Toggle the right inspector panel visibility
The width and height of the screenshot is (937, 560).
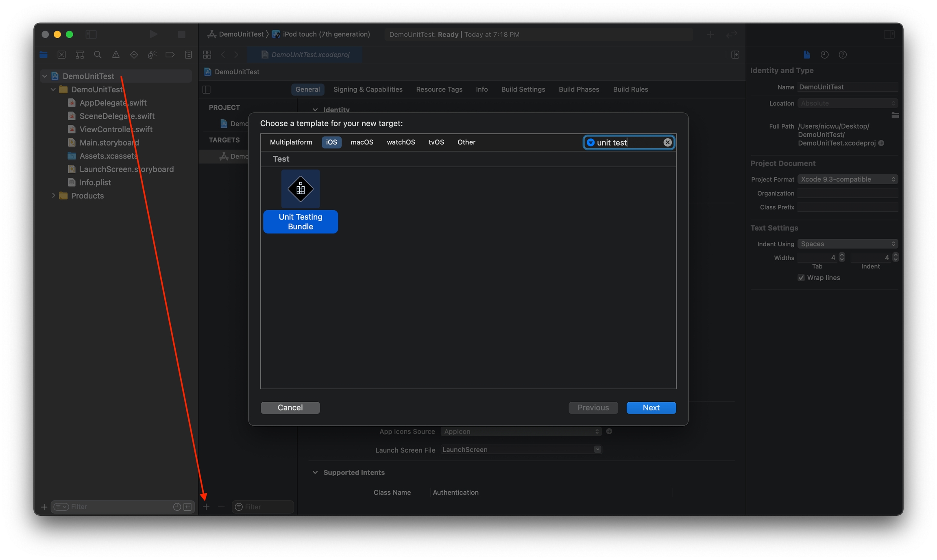(x=889, y=34)
